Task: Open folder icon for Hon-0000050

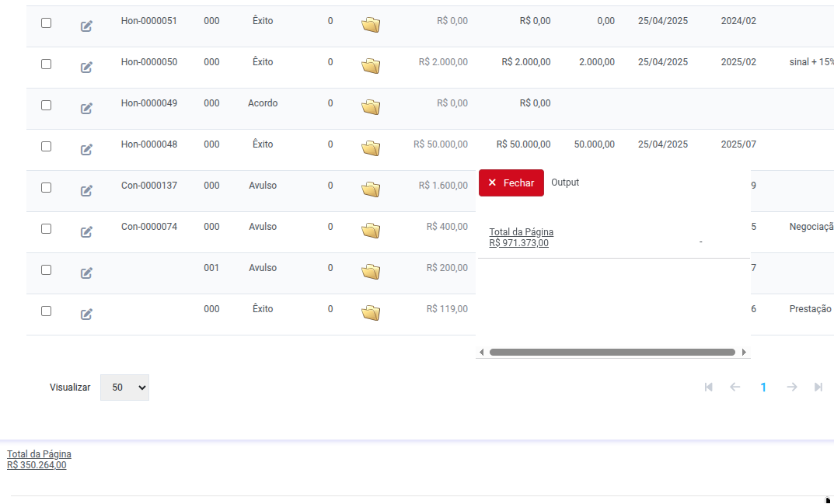Action: (x=371, y=65)
